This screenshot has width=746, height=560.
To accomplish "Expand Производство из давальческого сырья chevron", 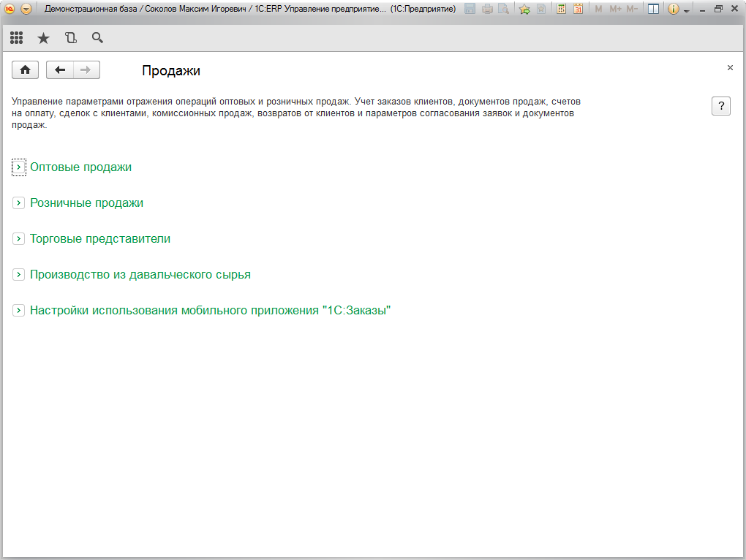I will (18, 275).
